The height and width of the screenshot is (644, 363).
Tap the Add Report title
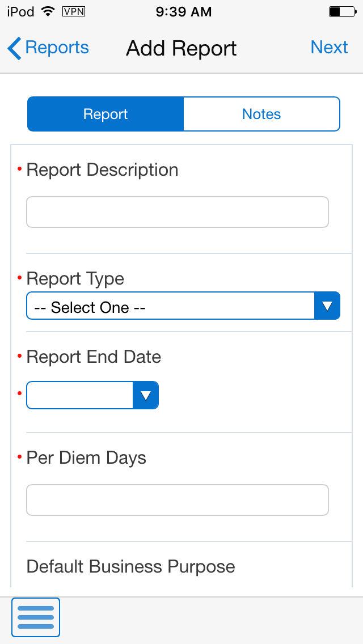point(181,48)
